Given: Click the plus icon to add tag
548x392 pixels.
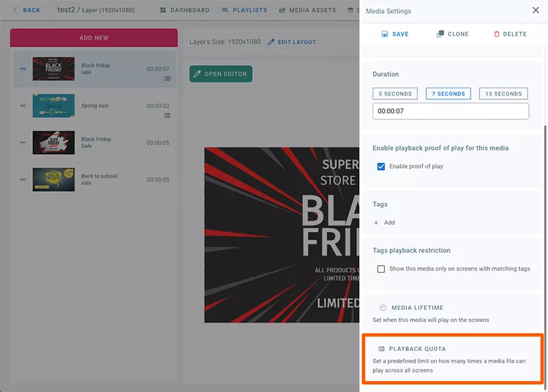Looking at the screenshot, I should point(376,223).
